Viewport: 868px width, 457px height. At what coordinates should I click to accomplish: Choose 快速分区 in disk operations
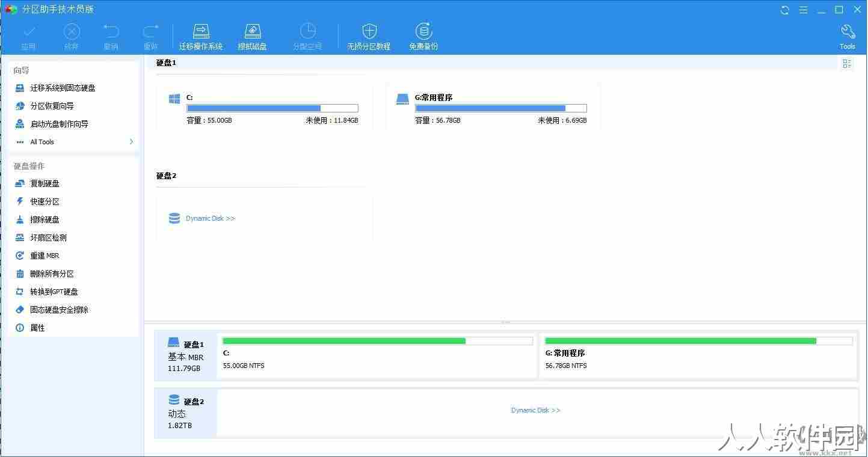[x=45, y=201]
